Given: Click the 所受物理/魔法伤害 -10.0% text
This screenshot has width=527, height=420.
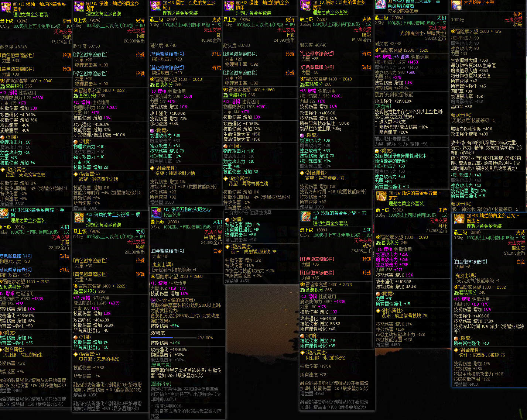Looking at the screenshot, I should coord(99,135).
